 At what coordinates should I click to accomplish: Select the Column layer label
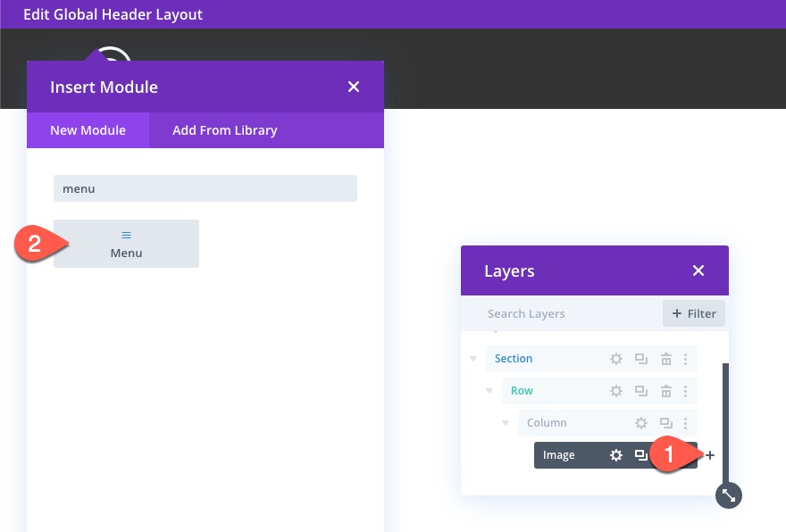pos(547,423)
